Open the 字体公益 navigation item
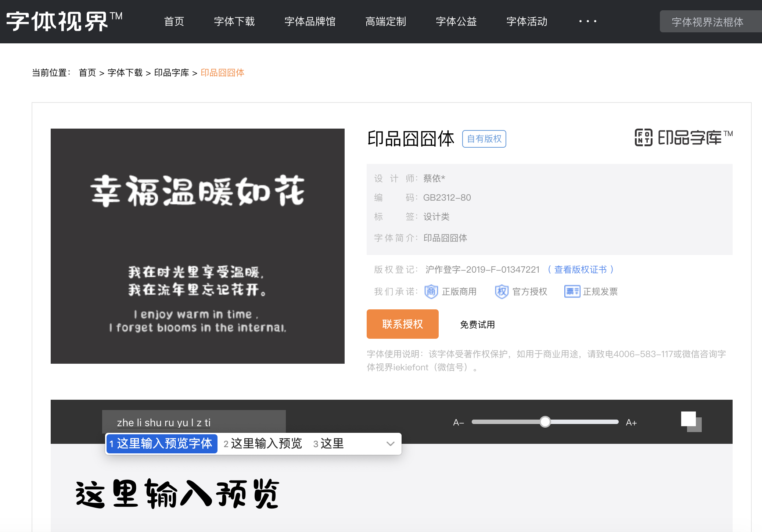The image size is (762, 532). click(x=456, y=22)
